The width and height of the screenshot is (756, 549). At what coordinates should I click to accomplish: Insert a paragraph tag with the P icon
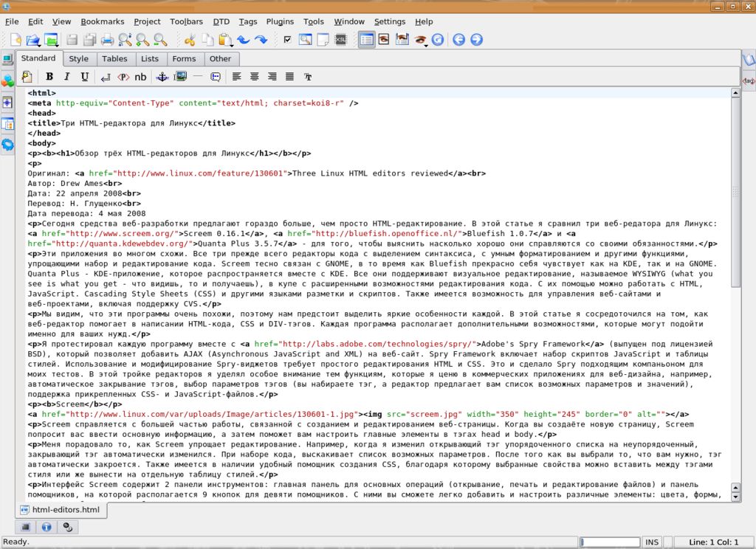[x=123, y=77]
